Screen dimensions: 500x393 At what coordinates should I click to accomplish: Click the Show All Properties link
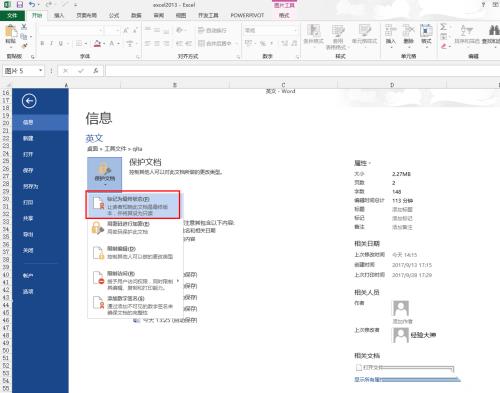[367, 379]
